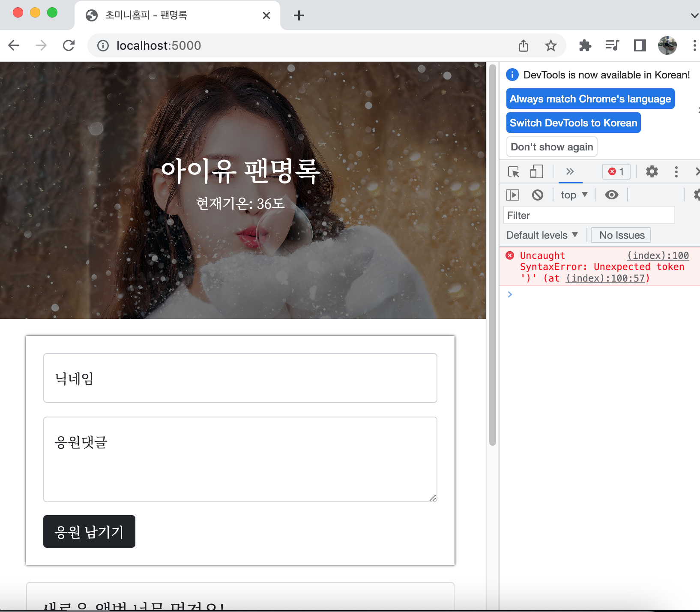Open the Extensions puzzle menu
The image size is (700, 612).
tap(585, 45)
